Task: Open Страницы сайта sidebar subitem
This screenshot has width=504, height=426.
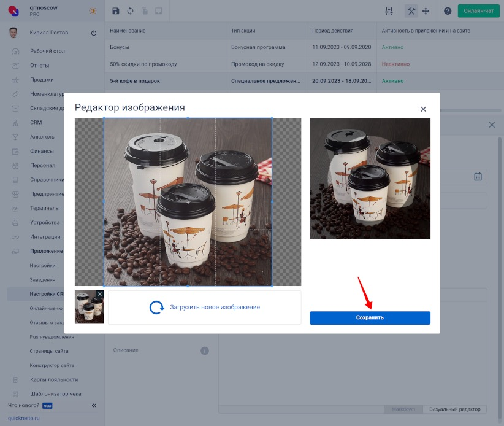Action: 49,351
